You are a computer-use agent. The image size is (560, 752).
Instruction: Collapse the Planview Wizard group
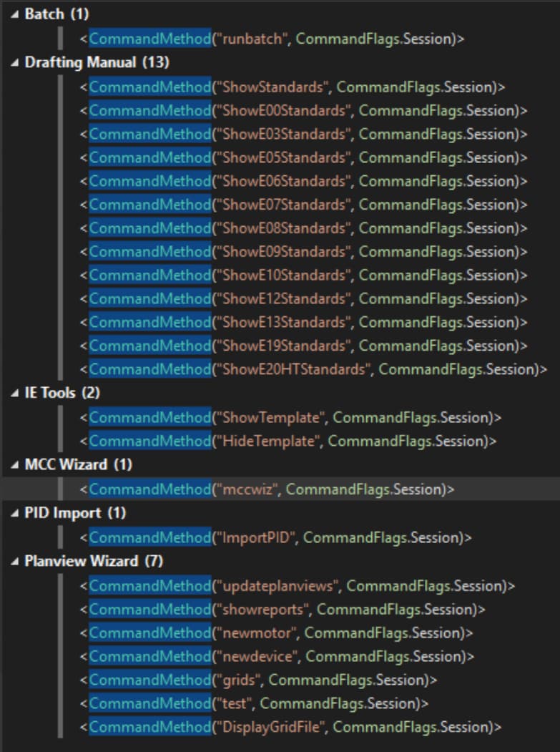point(16,561)
